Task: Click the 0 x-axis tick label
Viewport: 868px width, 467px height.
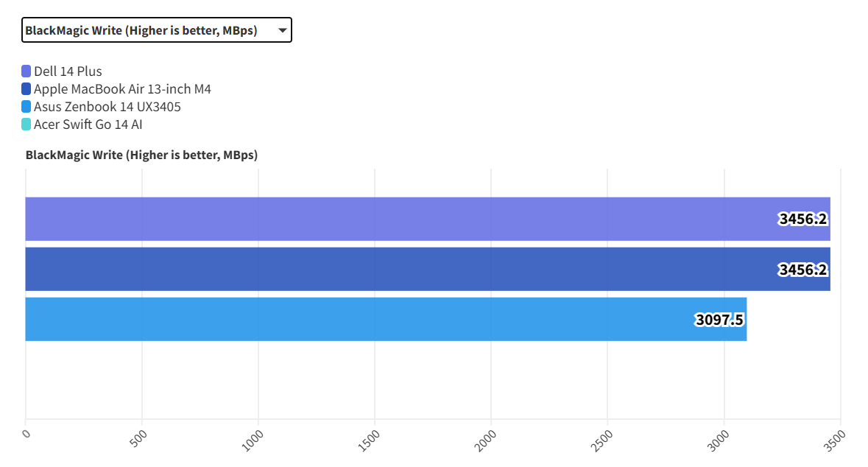Action: [x=27, y=434]
